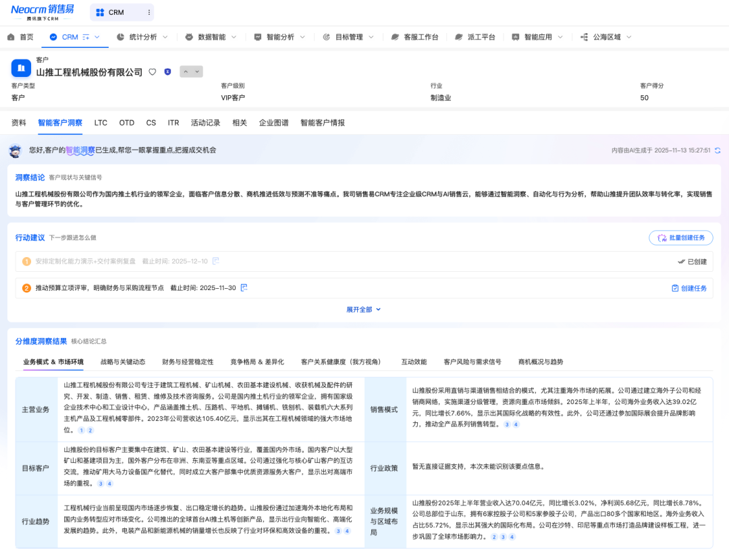Switch to 智能客户洞察 tab
Image resolution: width=729 pixels, height=560 pixels.
tap(60, 123)
